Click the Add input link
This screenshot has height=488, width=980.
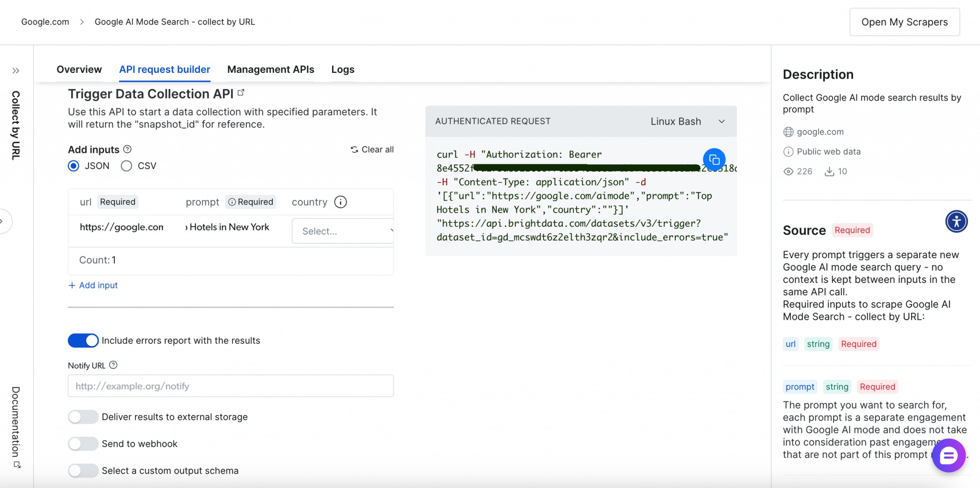click(x=93, y=285)
